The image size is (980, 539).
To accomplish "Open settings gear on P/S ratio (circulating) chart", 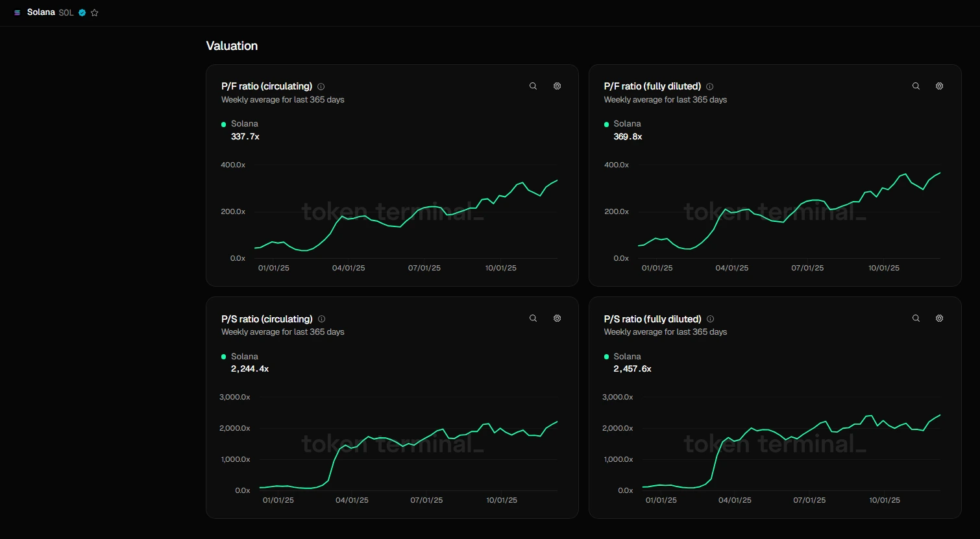I will coord(557,318).
